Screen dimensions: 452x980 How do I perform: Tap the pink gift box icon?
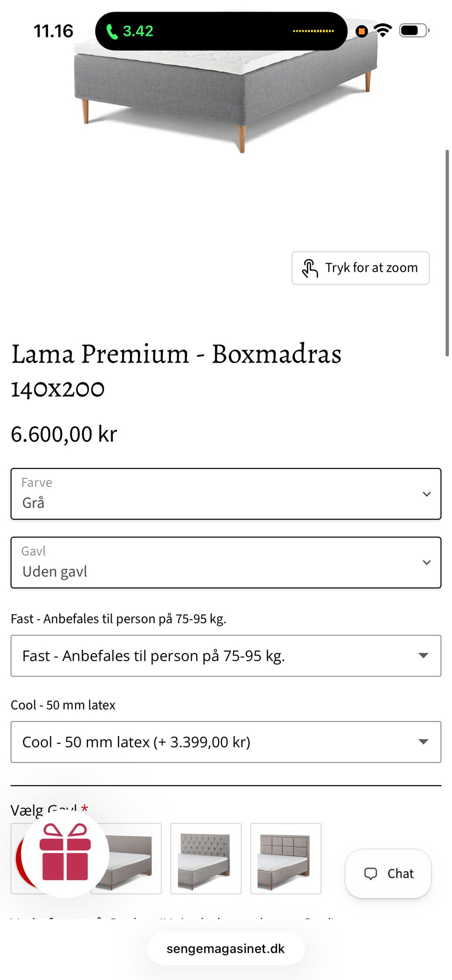pyautogui.click(x=65, y=852)
